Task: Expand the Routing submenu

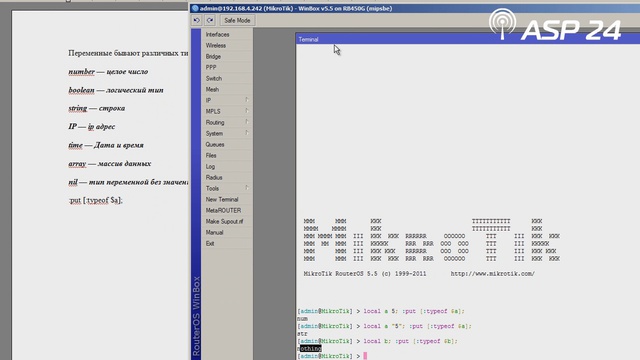Action: (227, 122)
